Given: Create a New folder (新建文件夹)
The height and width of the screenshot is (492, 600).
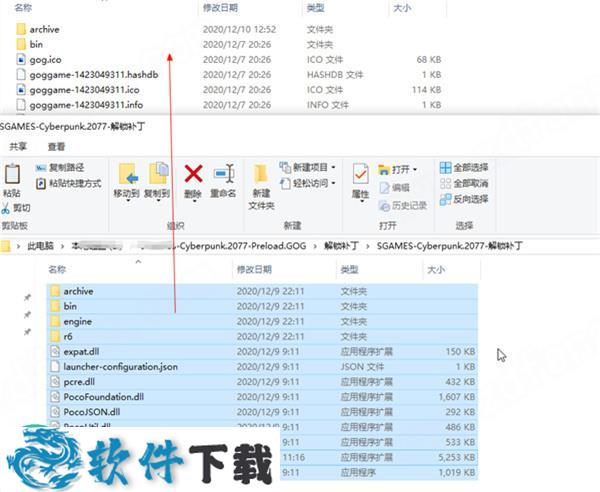Looking at the screenshot, I should (261, 187).
